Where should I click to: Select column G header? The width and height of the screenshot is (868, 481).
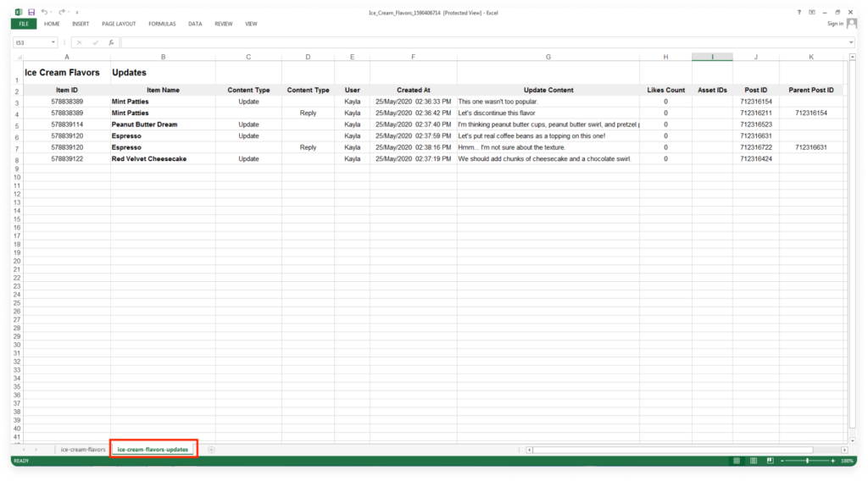[x=548, y=57]
